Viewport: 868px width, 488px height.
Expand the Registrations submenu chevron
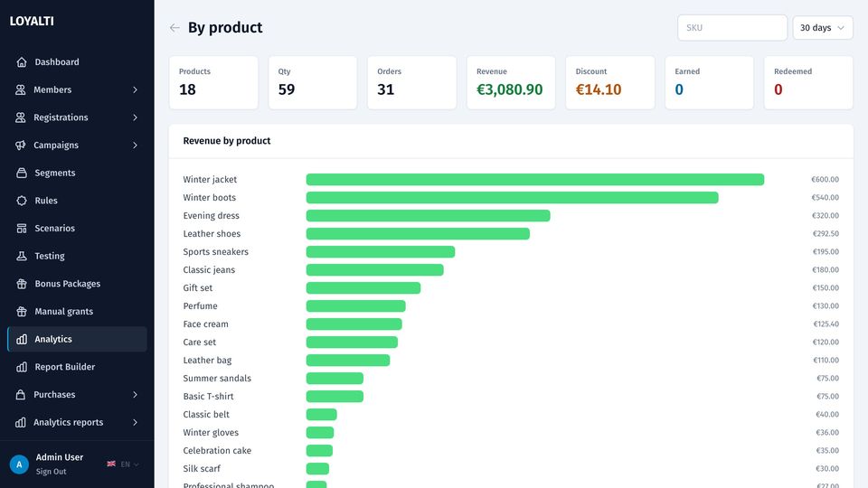click(135, 117)
